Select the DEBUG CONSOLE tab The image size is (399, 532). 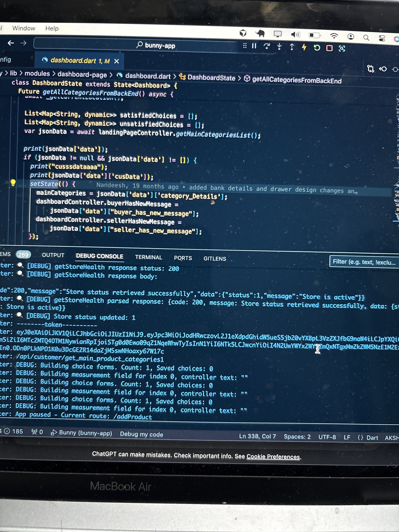tap(100, 256)
